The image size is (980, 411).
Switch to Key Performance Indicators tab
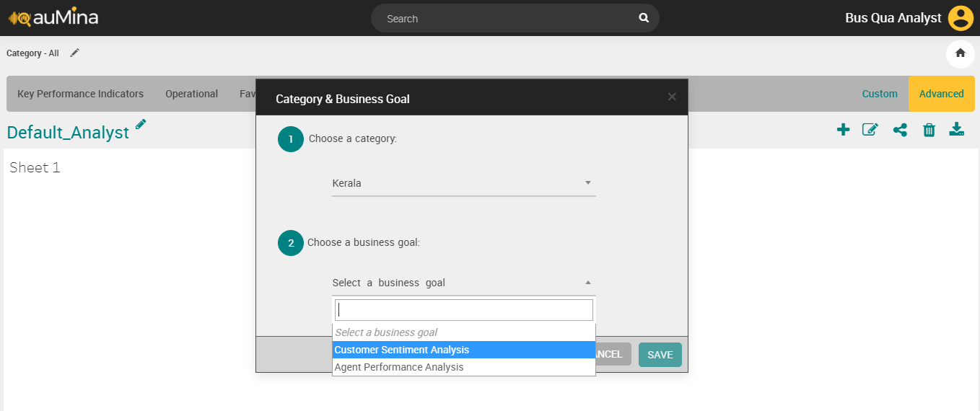pos(80,94)
